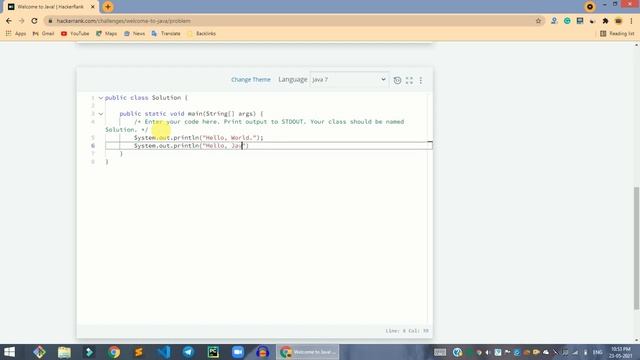The width and height of the screenshot is (640, 360).
Task: Open the Windows Start menu
Action: click(9, 352)
